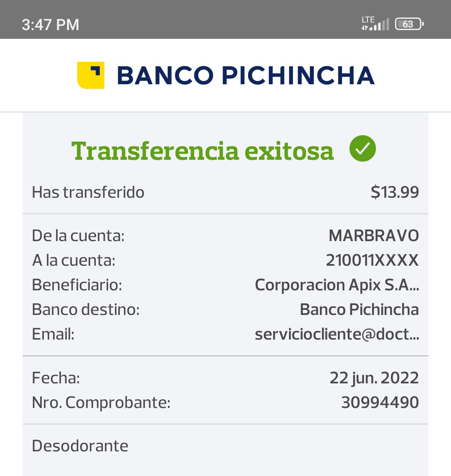Tap receipt number 30994490
The image size is (451, 476).
[x=380, y=403]
